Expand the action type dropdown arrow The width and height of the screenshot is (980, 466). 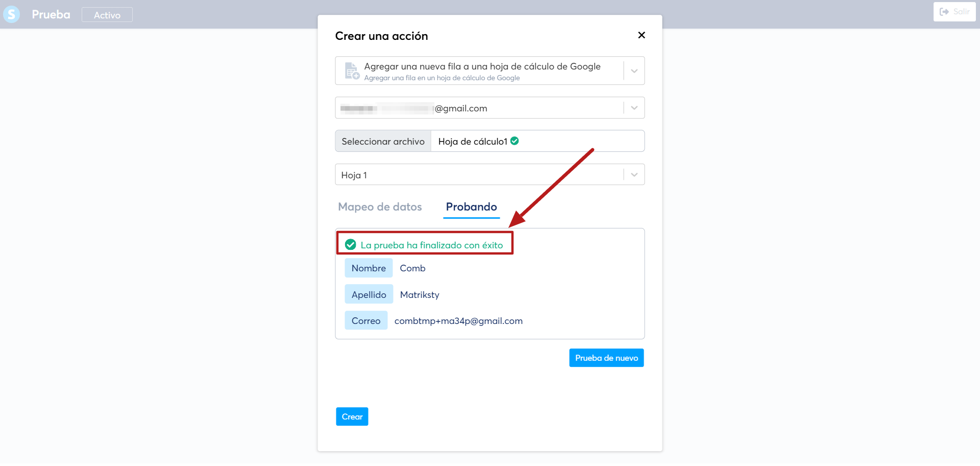[x=634, y=71]
